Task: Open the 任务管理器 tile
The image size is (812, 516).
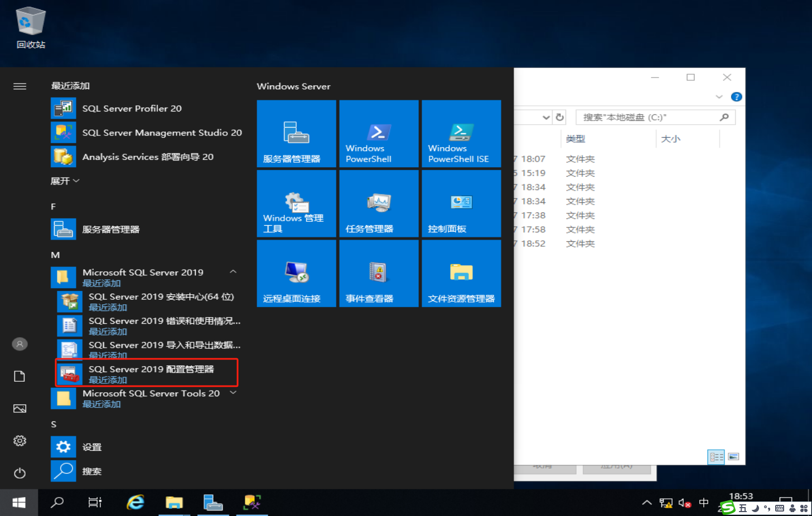Action: 379,203
